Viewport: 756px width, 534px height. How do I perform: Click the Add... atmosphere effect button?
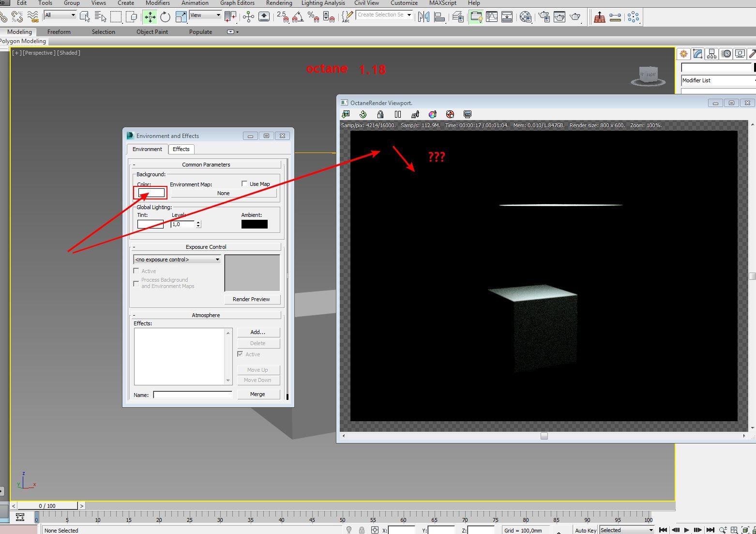(x=258, y=332)
